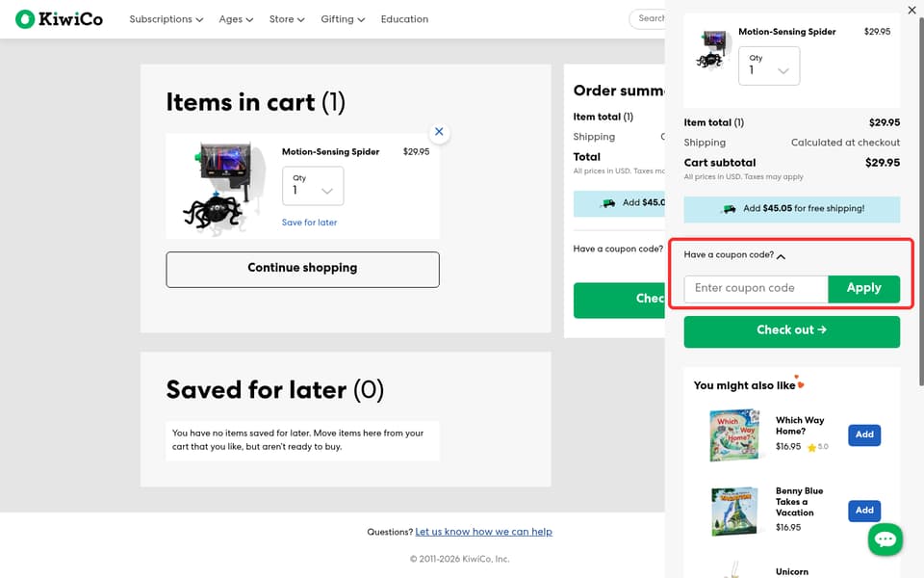Click the Subscriptions chevron arrow
The height and width of the screenshot is (578, 924).
point(199,20)
